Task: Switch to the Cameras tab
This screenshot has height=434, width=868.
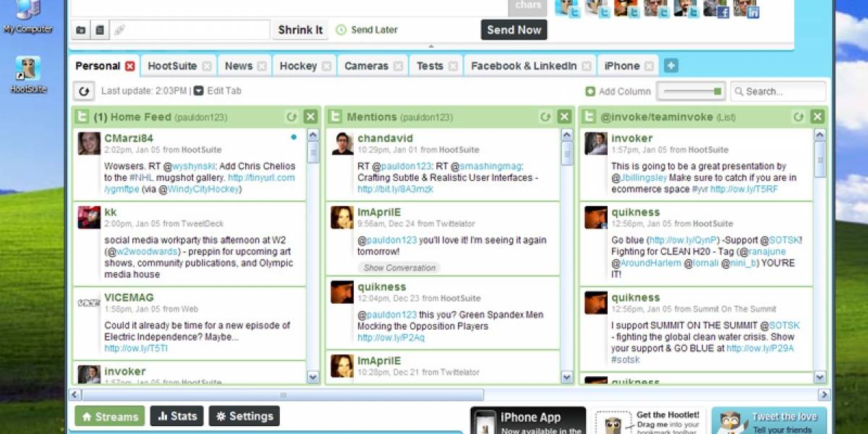Action: (366, 66)
